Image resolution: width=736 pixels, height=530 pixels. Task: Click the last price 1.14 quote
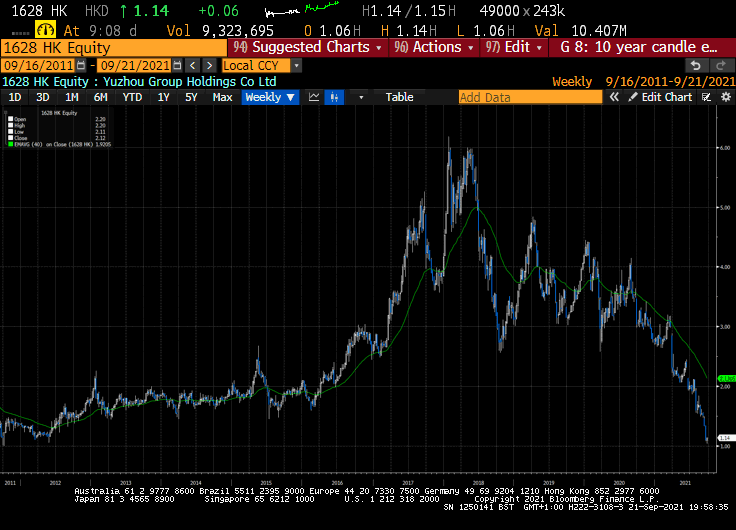(151, 11)
